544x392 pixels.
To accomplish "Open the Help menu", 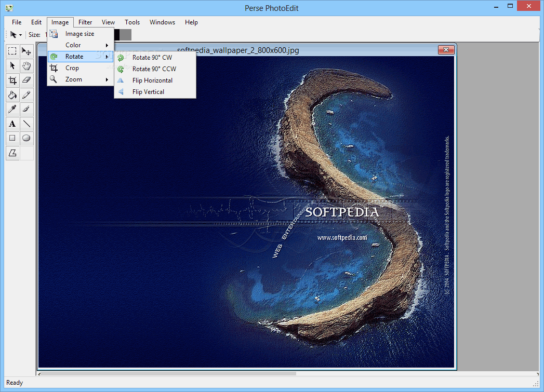I will click(x=191, y=22).
